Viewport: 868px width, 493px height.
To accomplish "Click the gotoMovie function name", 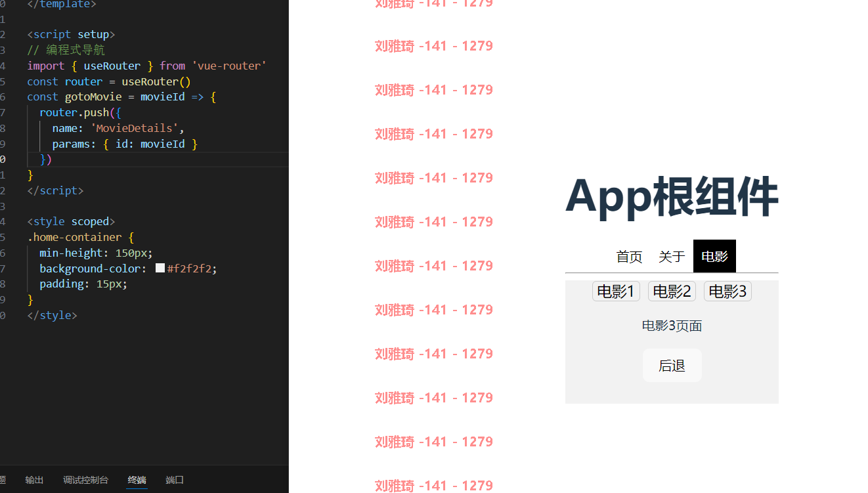I will click(93, 96).
